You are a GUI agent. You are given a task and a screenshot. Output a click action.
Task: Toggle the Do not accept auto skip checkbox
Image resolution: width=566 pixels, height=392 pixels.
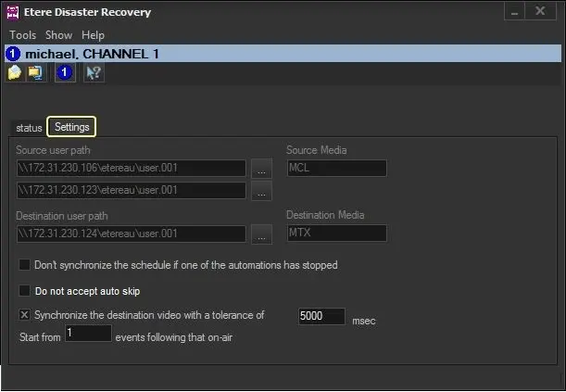tap(25, 291)
